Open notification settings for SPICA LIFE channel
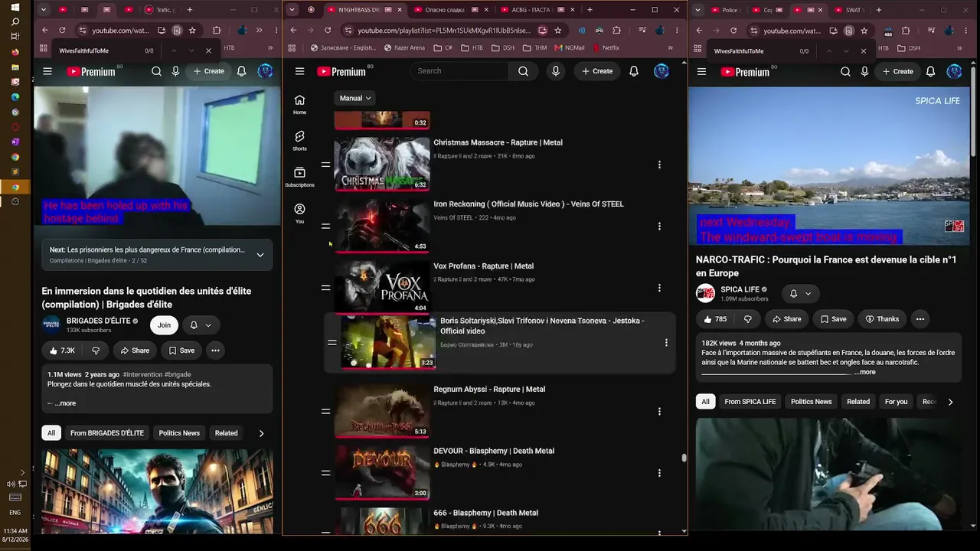Screen dimensions: 980x551 tap(800, 294)
